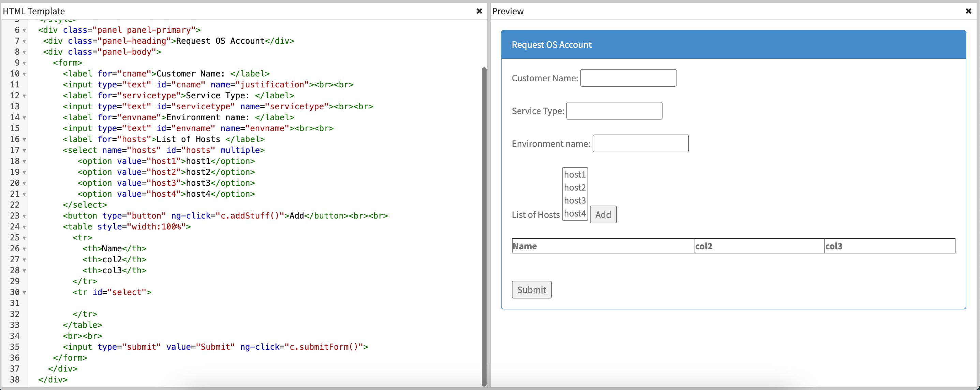Choose host3 from List of Hosts
Image resolution: width=980 pixels, height=390 pixels.
click(x=575, y=200)
